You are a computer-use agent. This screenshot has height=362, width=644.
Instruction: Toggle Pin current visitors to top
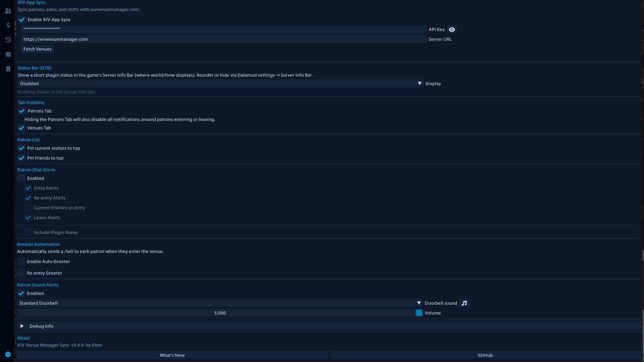(21, 148)
